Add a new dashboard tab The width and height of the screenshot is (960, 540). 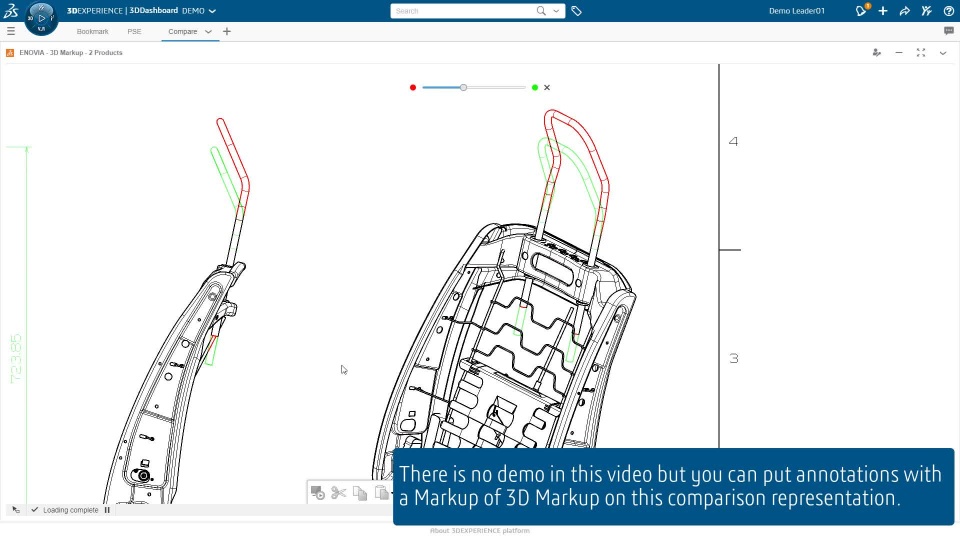(x=227, y=31)
